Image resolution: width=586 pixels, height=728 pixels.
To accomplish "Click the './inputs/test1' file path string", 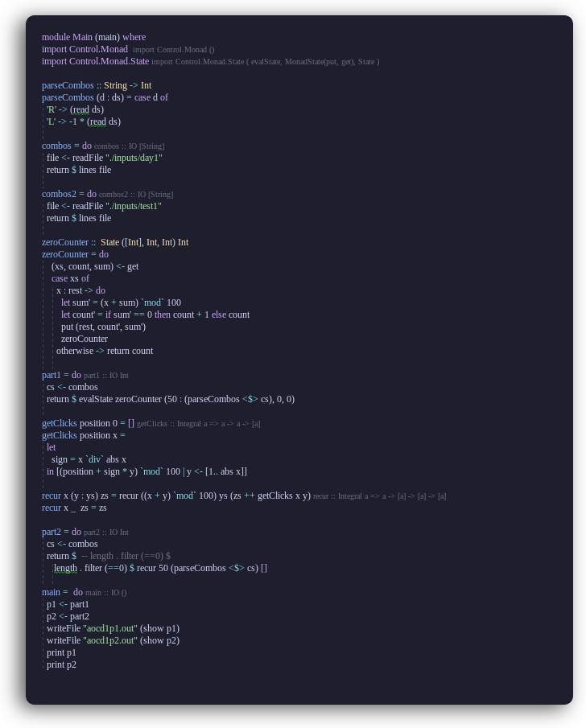I will pos(133,206).
